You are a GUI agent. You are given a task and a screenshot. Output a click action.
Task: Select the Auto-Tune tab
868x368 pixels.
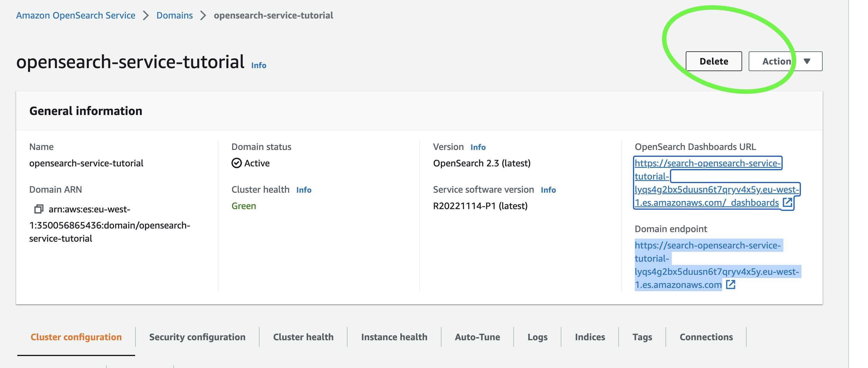click(x=477, y=337)
